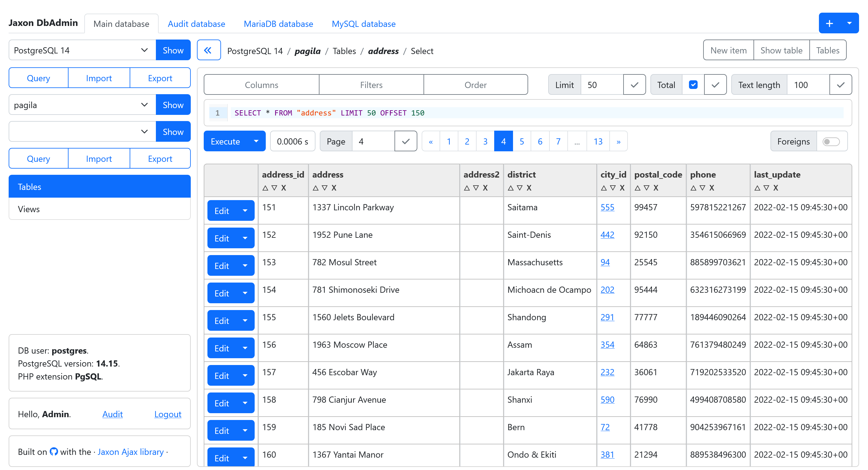Switch to MySQL database tab
Screen dimensions: 868x470
(364, 23)
